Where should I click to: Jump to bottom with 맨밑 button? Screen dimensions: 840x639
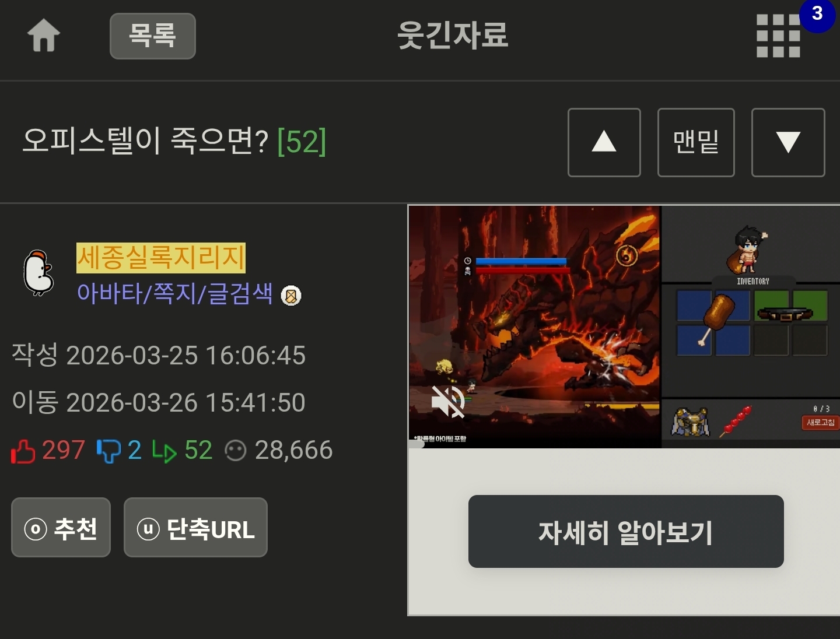pyautogui.click(x=696, y=142)
